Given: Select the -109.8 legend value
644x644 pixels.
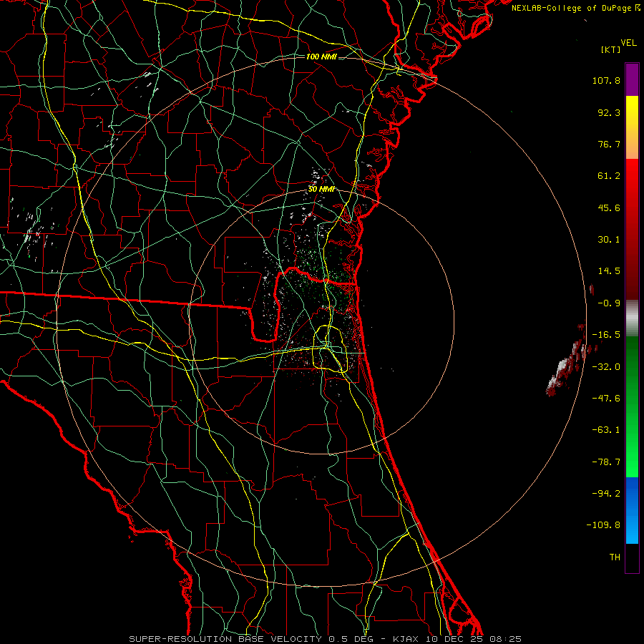Looking at the screenshot, I should click(604, 525).
